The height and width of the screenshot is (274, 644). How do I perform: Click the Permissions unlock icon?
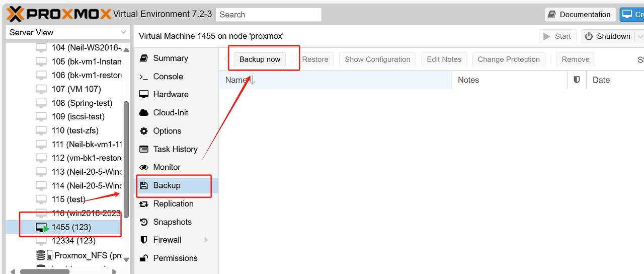pos(144,258)
